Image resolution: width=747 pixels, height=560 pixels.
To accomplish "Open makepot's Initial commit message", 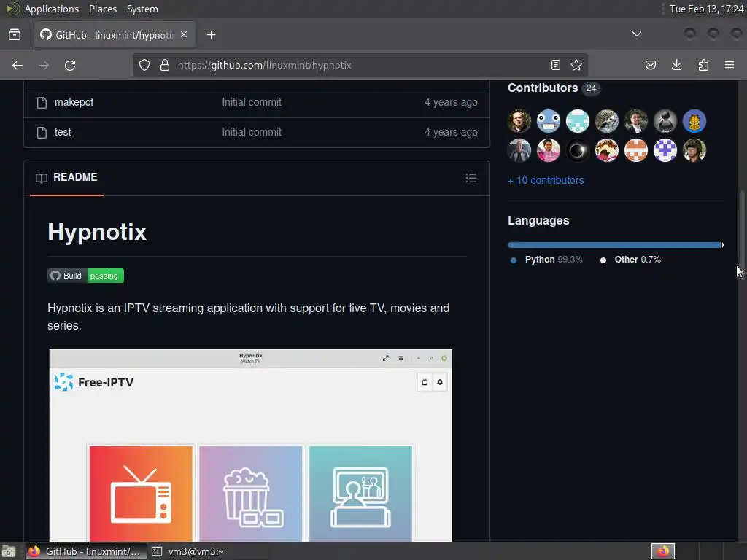I will 252,102.
